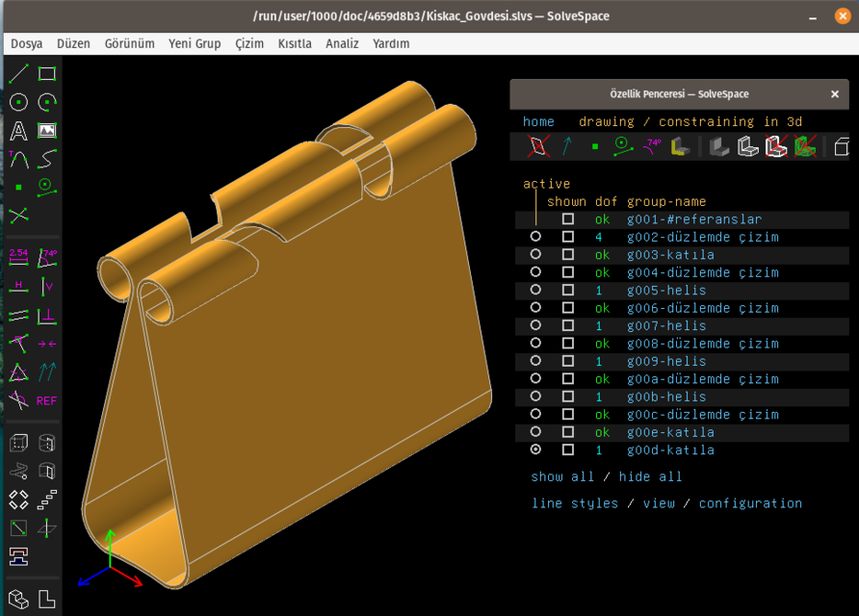Click the green arrow view-normal icon

point(567,146)
